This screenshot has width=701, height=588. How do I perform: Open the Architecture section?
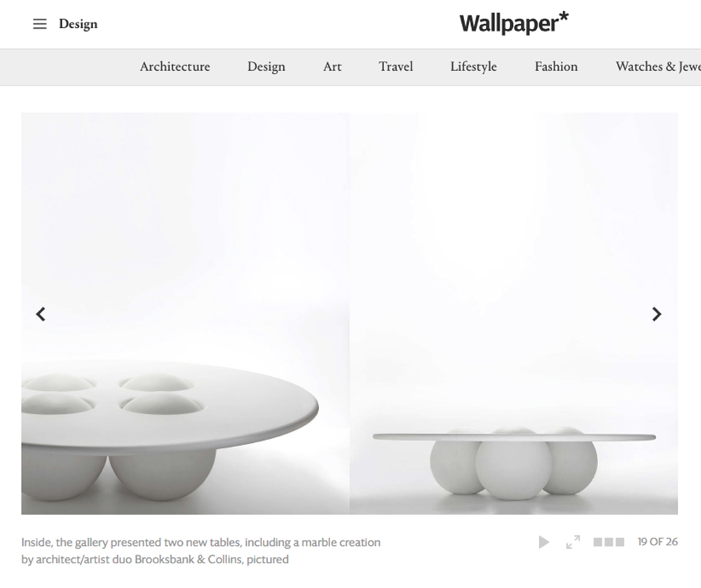[x=175, y=67]
